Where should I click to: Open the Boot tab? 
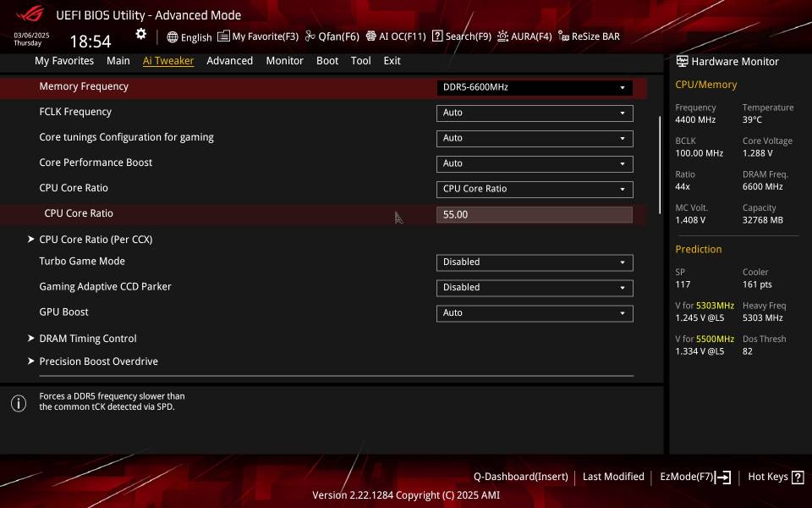[327, 61]
